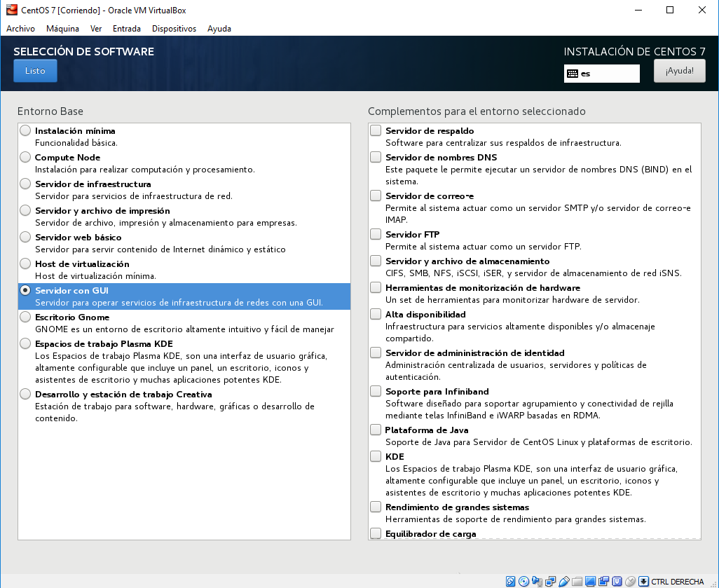The height and width of the screenshot is (588, 719).
Task: Open the Dispositivos menu
Action: coord(174,29)
